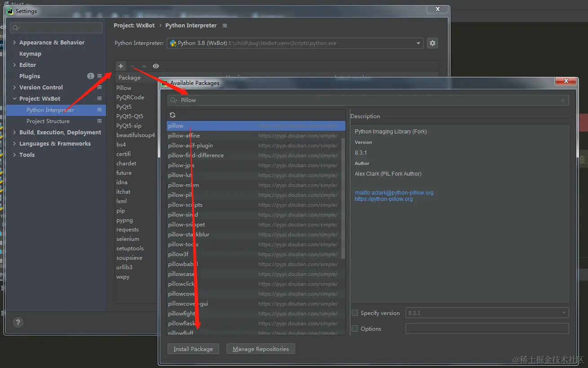
Task: Expand the Tools section
Action: tap(15, 155)
